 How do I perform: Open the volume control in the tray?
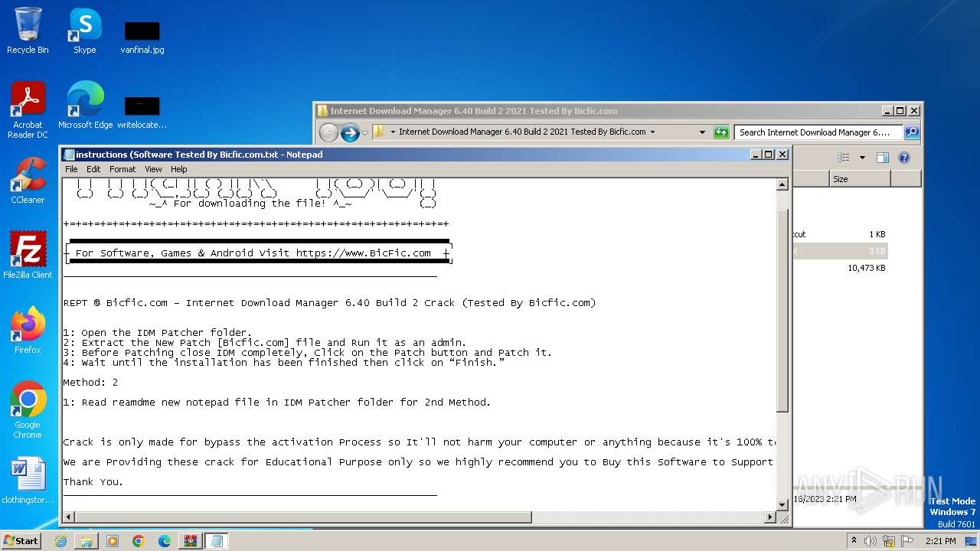[871, 541]
